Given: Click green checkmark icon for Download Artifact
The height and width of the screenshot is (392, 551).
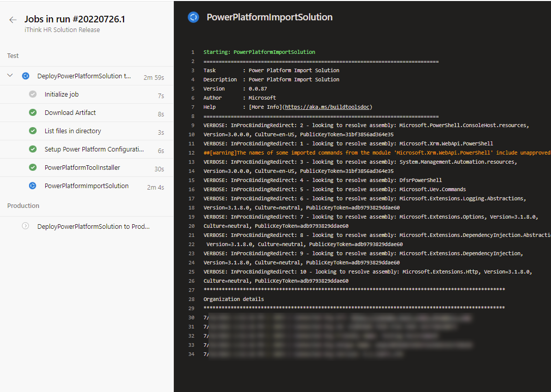Looking at the screenshot, I should coord(33,113).
